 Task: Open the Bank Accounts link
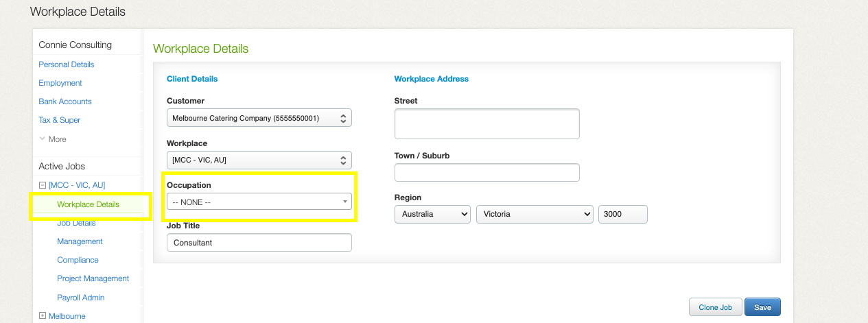tap(65, 101)
